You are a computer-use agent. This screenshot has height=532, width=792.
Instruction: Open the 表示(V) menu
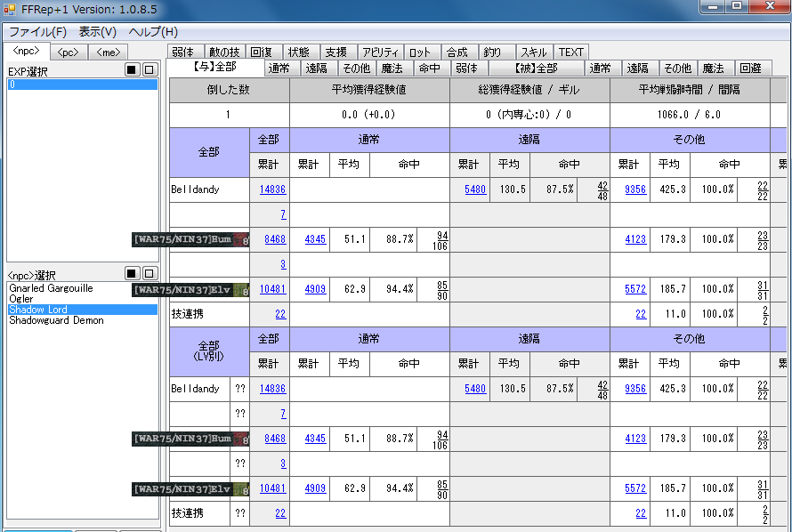pyautogui.click(x=97, y=31)
